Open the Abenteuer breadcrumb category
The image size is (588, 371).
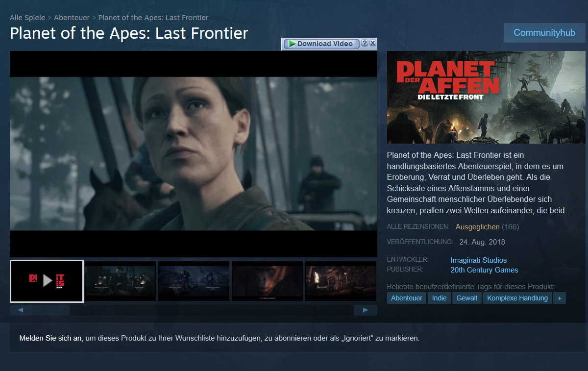click(72, 18)
